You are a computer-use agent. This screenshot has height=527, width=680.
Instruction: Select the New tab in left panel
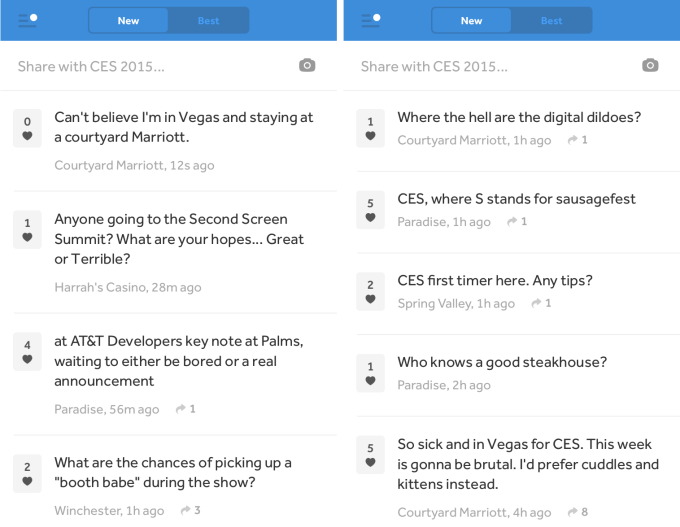(x=128, y=21)
